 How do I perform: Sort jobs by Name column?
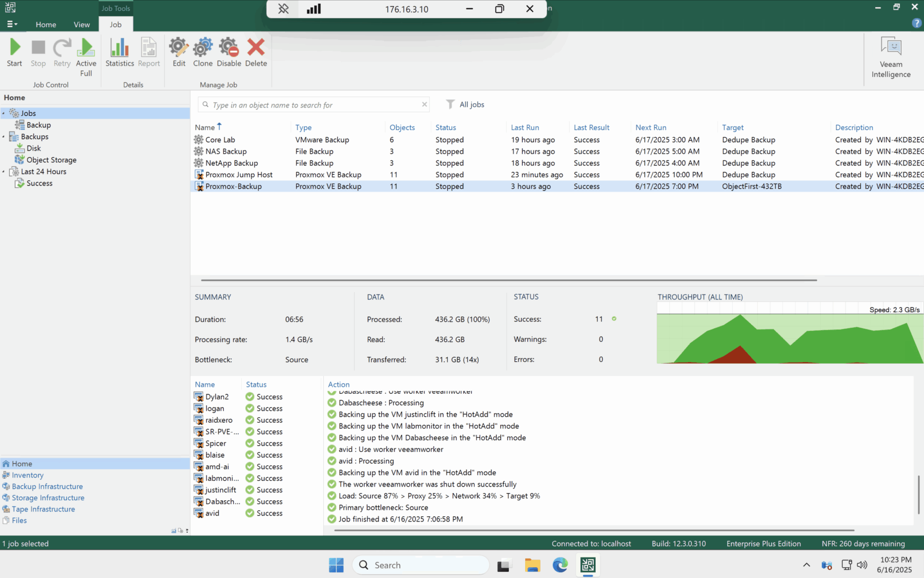[x=205, y=127]
